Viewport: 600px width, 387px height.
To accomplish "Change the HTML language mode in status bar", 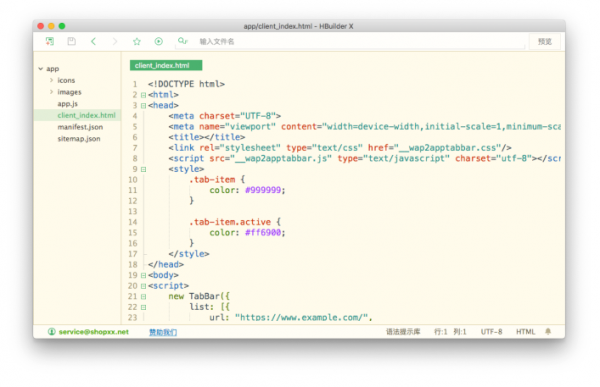I will [525, 331].
